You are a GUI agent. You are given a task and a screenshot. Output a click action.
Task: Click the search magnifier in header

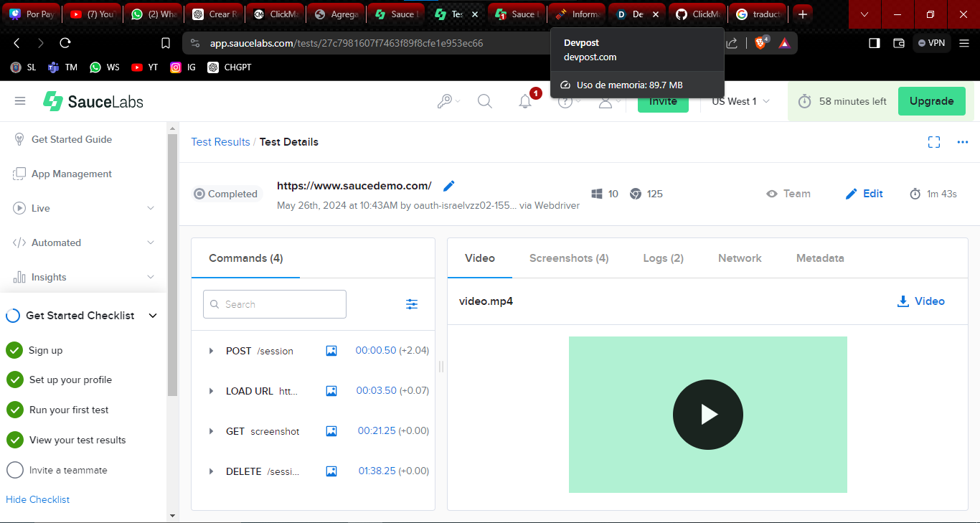click(485, 101)
